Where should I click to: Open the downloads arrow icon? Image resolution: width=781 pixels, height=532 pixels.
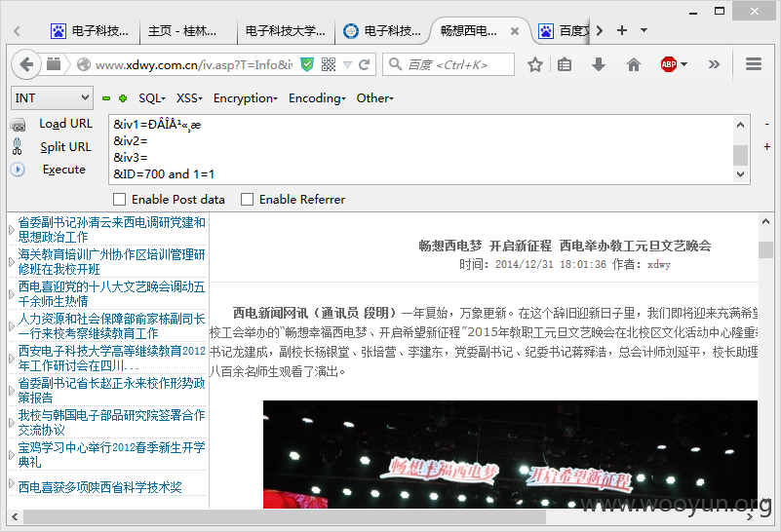599,64
